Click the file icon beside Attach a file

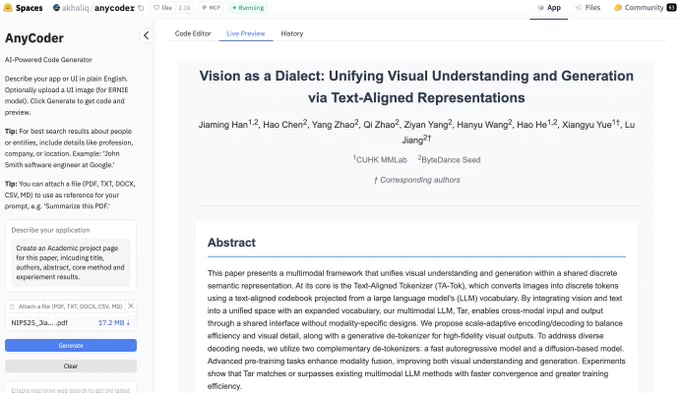coord(13,306)
